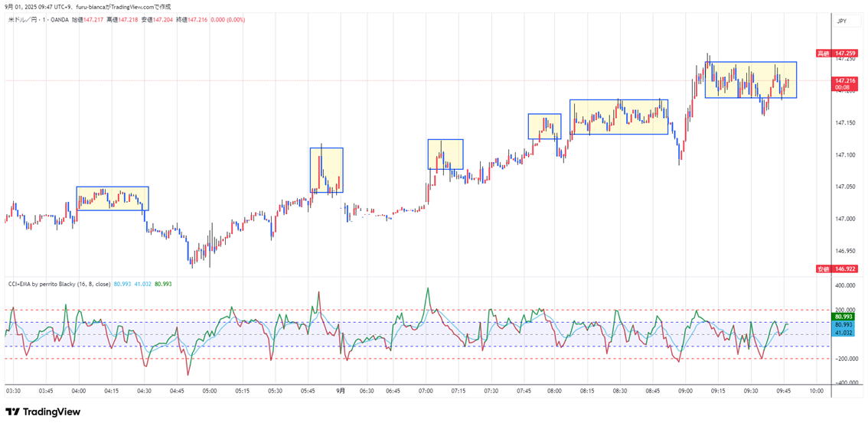Select the rightmost yellow rectangle near 09:30
868x426 pixels.
750,80
